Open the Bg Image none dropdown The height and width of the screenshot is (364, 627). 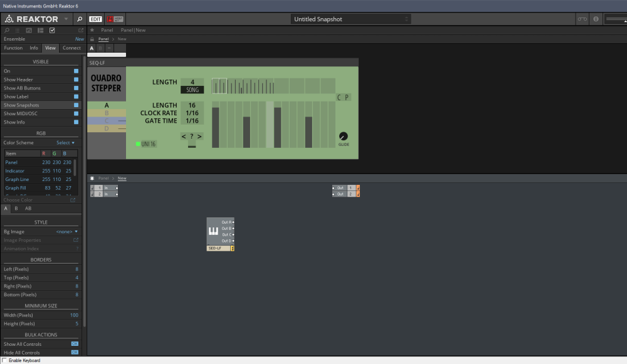67,232
